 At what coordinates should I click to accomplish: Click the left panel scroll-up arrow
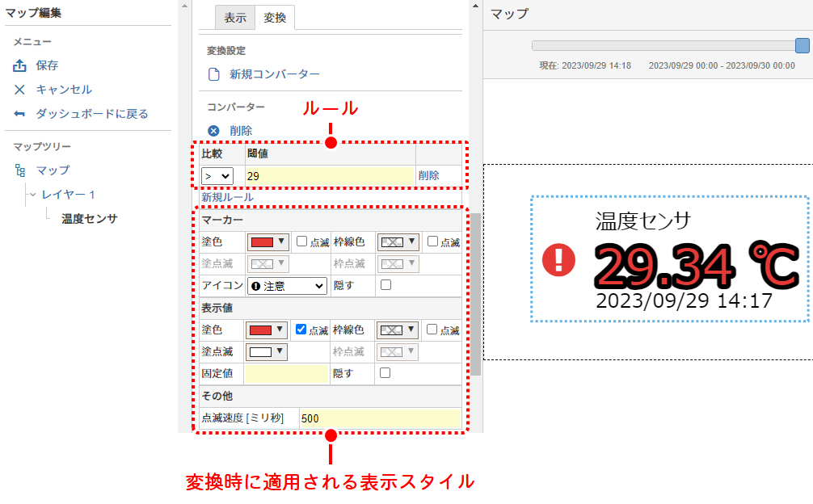click(x=184, y=6)
